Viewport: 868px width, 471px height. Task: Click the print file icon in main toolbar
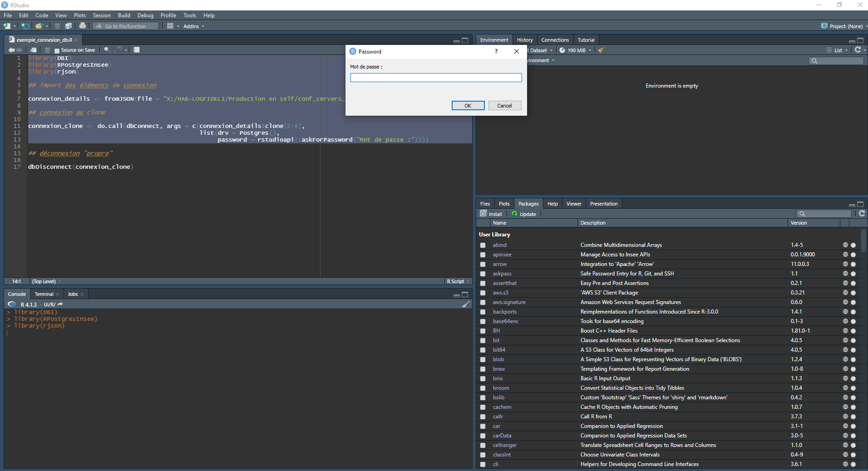(83, 26)
